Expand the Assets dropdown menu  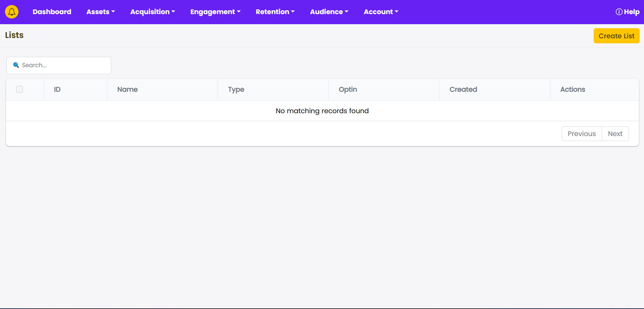pyautogui.click(x=100, y=12)
